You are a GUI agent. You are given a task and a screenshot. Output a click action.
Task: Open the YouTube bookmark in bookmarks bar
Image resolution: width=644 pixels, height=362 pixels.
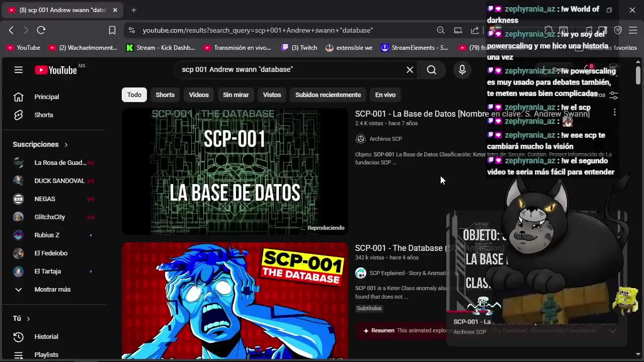click(23, 48)
